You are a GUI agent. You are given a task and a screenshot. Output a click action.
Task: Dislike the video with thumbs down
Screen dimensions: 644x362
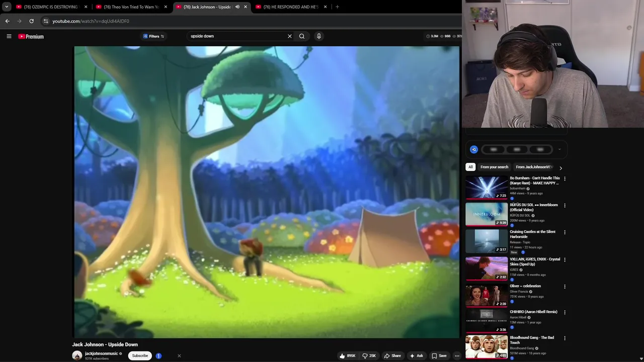tap(369, 355)
